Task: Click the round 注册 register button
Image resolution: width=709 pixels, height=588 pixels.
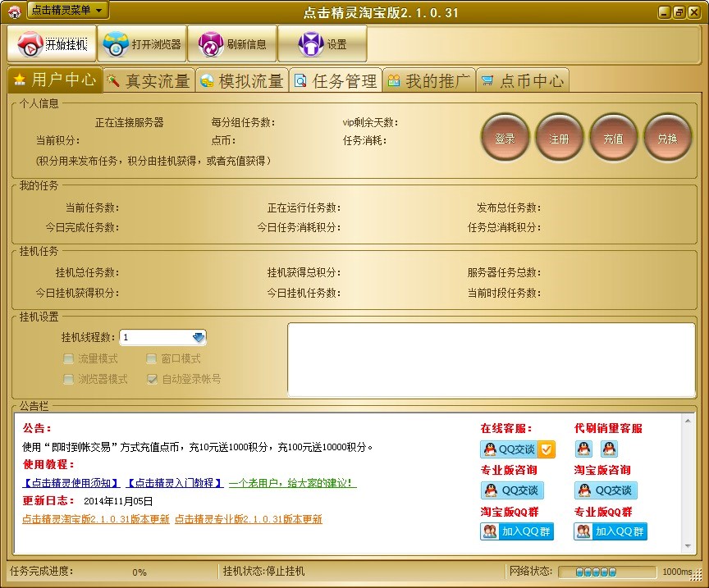Action: [x=559, y=138]
